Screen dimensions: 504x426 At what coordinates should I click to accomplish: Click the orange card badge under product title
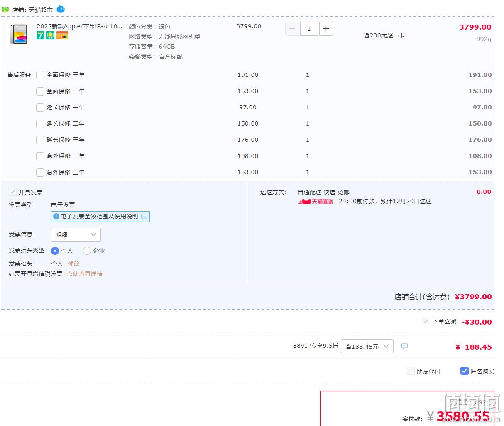(62, 36)
